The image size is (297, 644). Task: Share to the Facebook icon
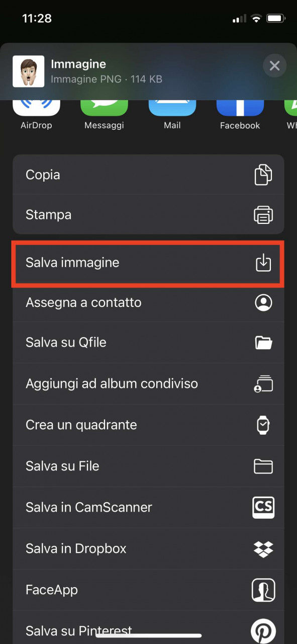coord(240,107)
